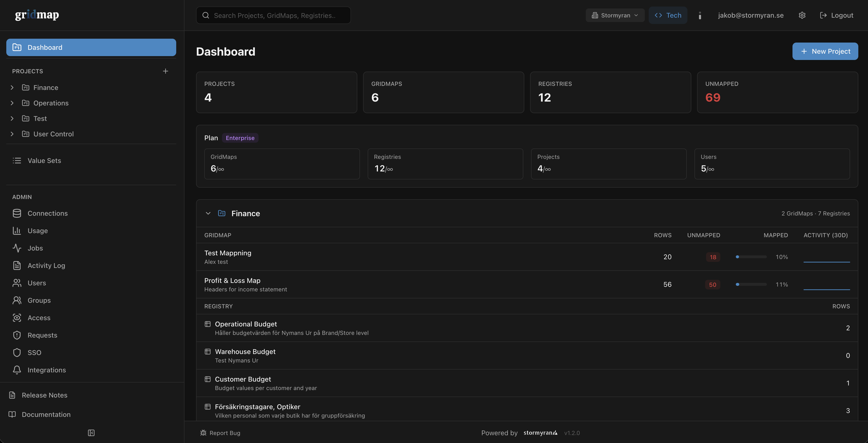Expand the Finance project in sidebar
868x443 pixels.
12,88
